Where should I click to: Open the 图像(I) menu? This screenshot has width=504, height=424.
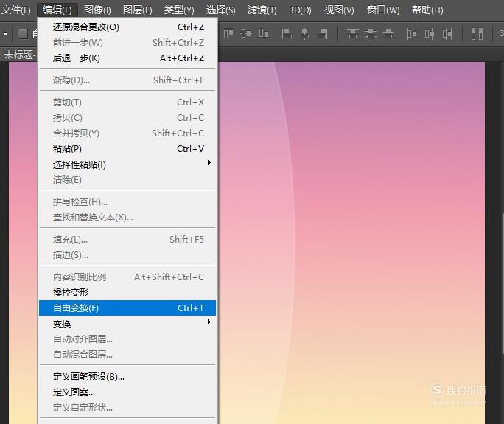[x=97, y=10]
